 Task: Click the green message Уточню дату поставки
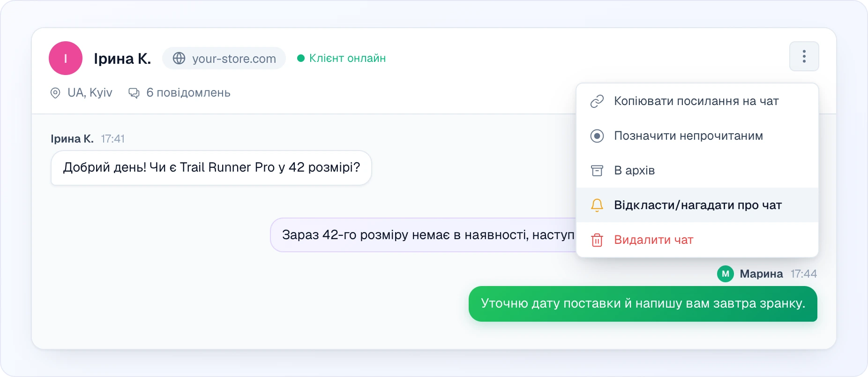point(643,304)
